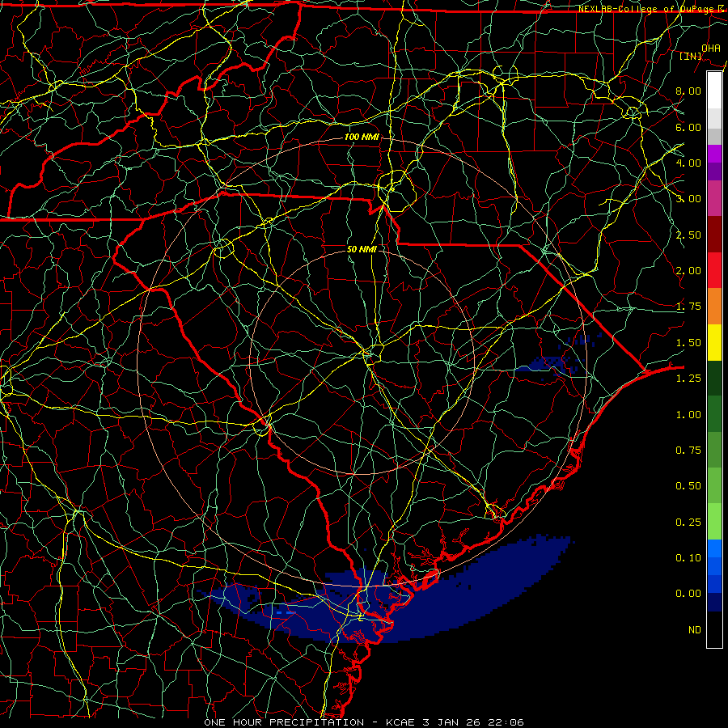Click the 1.50 legend value
The height and width of the screenshot is (728, 728).
[x=688, y=343]
